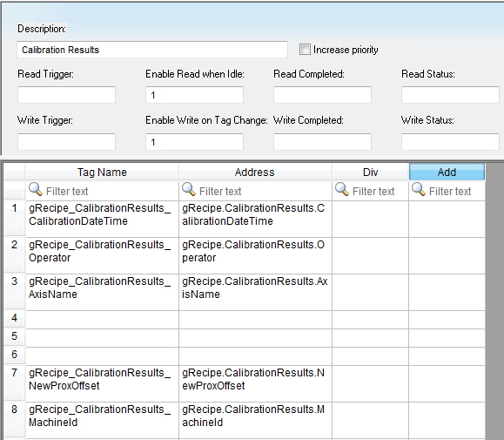The image size is (504, 440).
Task: Select tag gRecipe_CalibrationResults_NewProxOffset
Action: [102, 383]
